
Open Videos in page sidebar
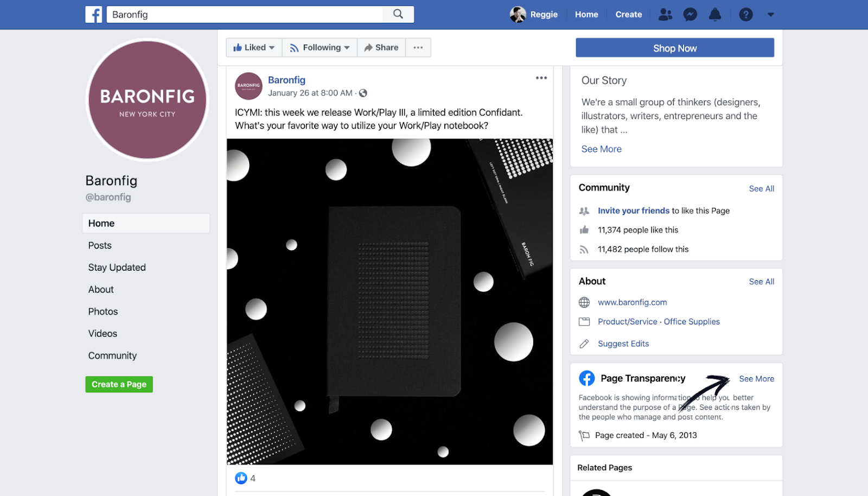click(x=103, y=334)
